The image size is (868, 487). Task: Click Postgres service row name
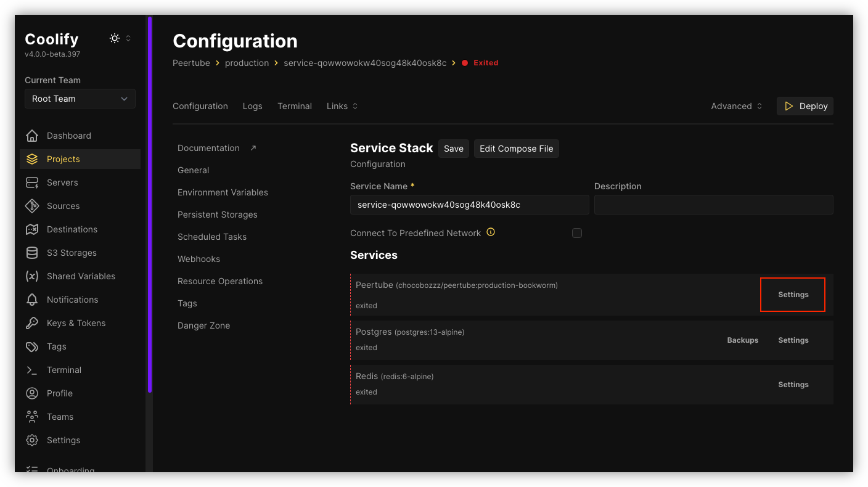tap(374, 332)
